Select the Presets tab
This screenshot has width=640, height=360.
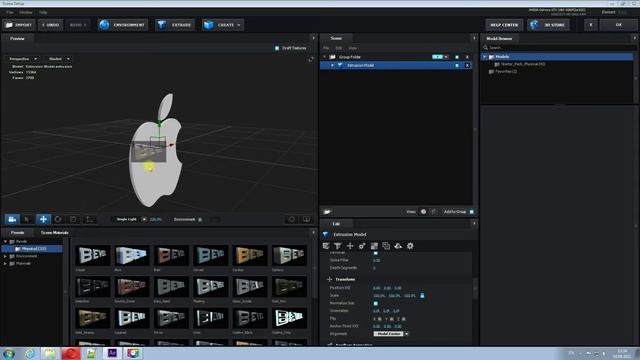pos(17,233)
